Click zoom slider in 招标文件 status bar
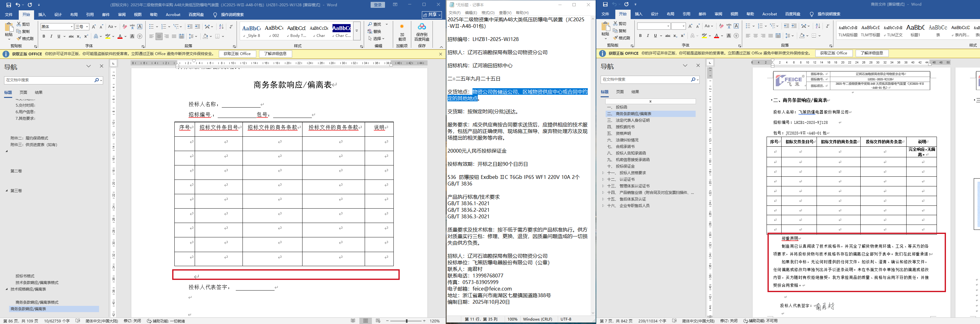The image size is (980, 324). coord(406,321)
